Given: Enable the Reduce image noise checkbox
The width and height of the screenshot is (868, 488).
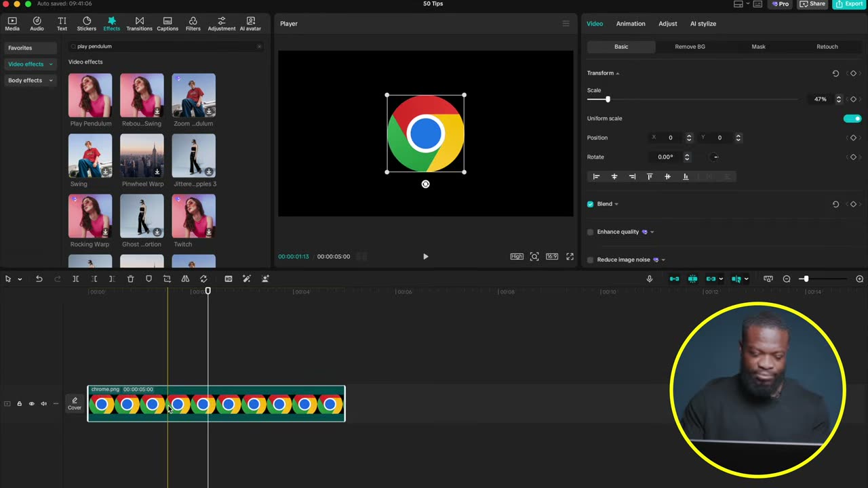Looking at the screenshot, I should point(590,260).
